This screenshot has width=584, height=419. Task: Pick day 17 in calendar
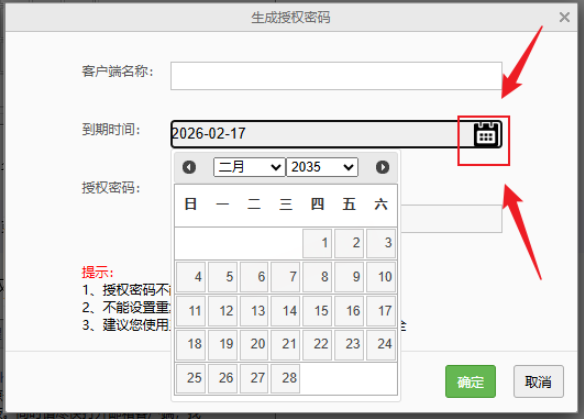click(x=381, y=311)
